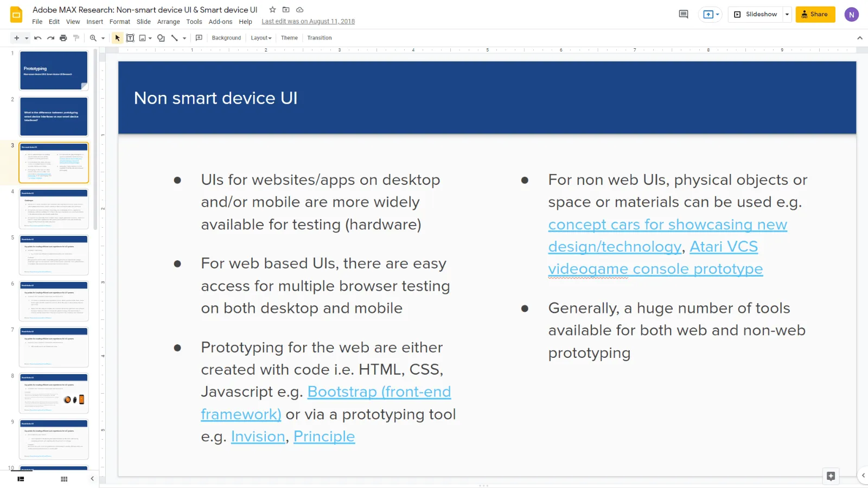Click the 'Principle' link
This screenshot has height=488, width=868.
324,436
